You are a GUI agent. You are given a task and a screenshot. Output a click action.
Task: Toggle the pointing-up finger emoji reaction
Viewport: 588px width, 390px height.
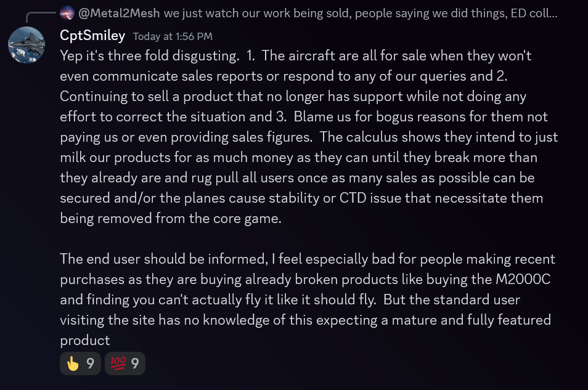point(80,363)
